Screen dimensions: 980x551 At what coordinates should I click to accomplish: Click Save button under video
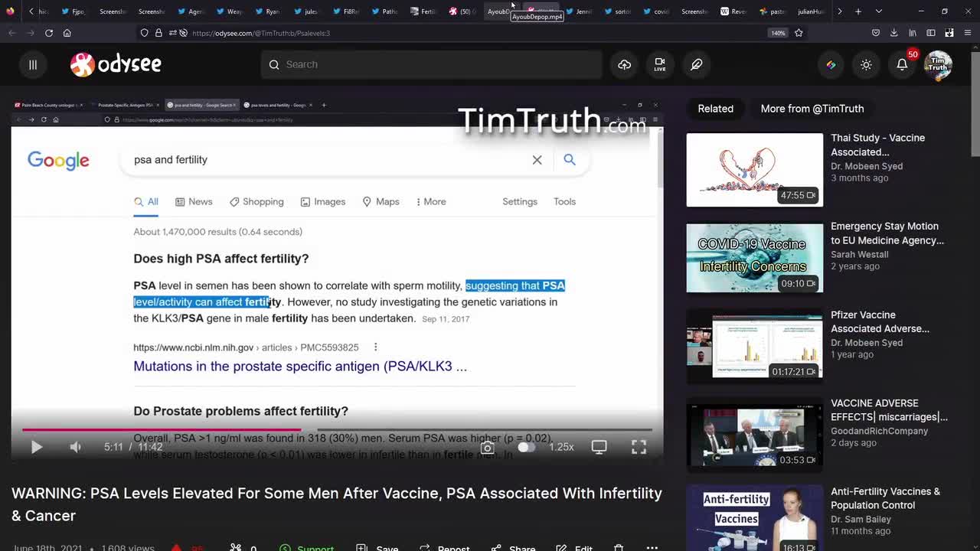click(x=377, y=548)
